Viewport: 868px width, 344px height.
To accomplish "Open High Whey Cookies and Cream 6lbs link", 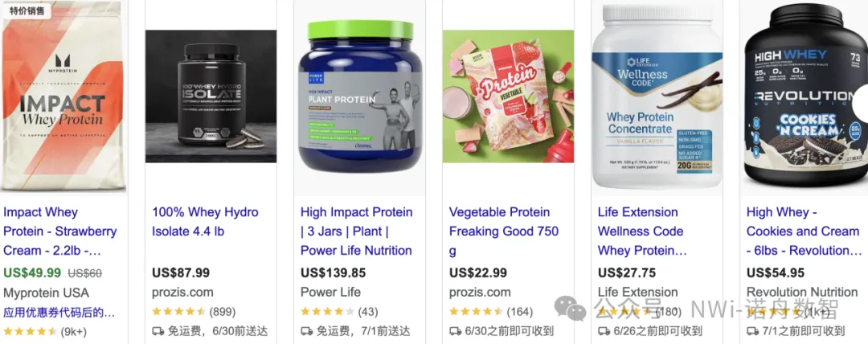I will (x=805, y=231).
